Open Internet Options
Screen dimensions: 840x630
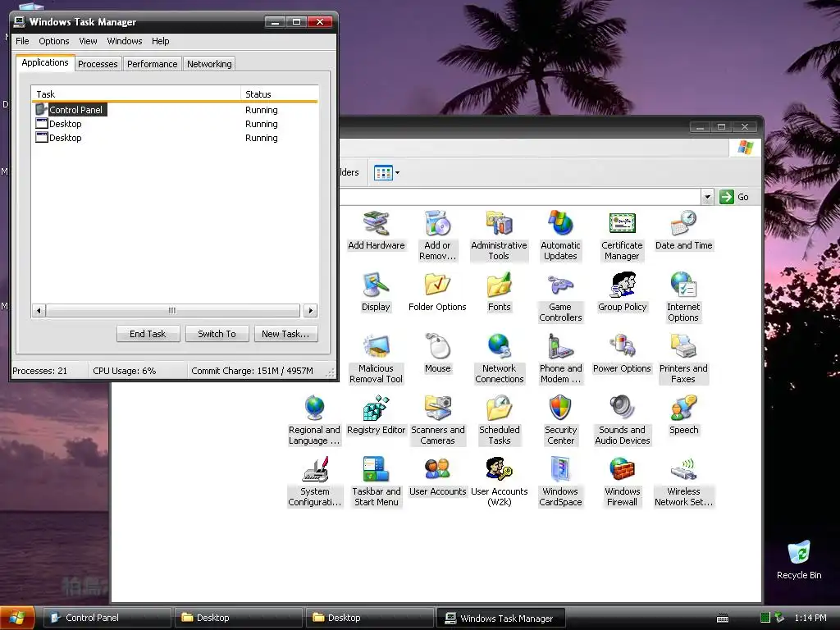683,297
